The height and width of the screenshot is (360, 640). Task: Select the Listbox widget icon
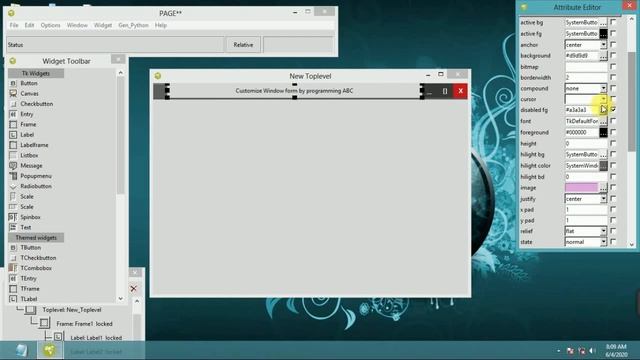13,155
